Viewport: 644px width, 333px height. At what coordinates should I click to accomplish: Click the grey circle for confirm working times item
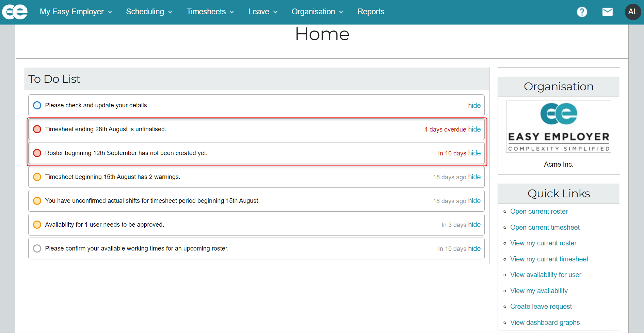point(37,248)
